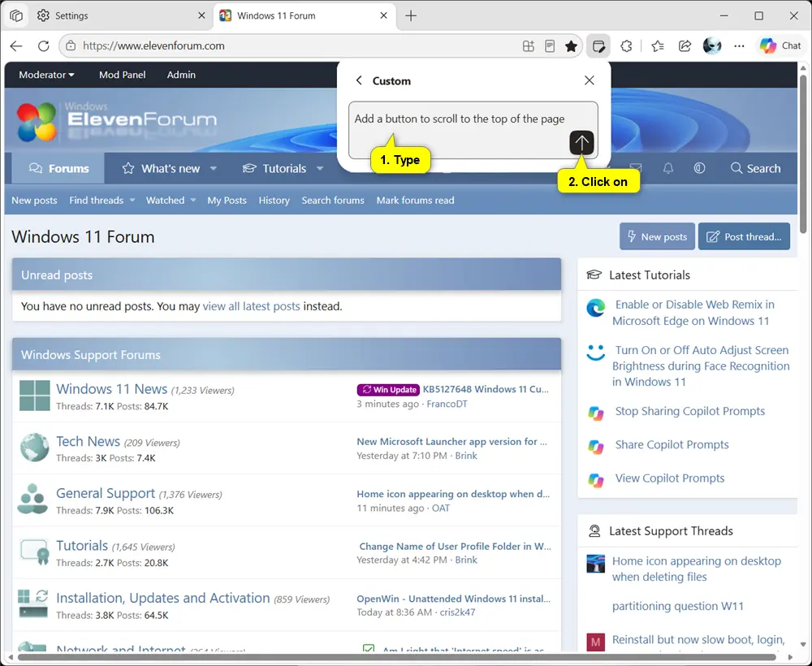Click the favorites star in address bar
This screenshot has height=666, width=812.
coord(571,46)
